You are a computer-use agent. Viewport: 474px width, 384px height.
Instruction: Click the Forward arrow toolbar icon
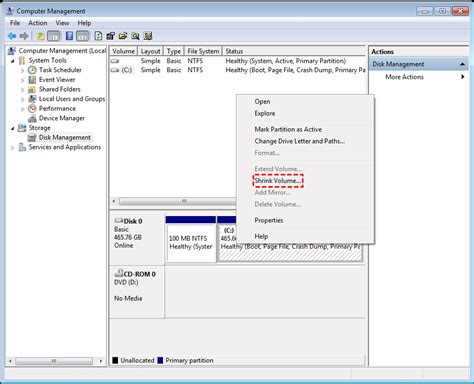pos(24,36)
